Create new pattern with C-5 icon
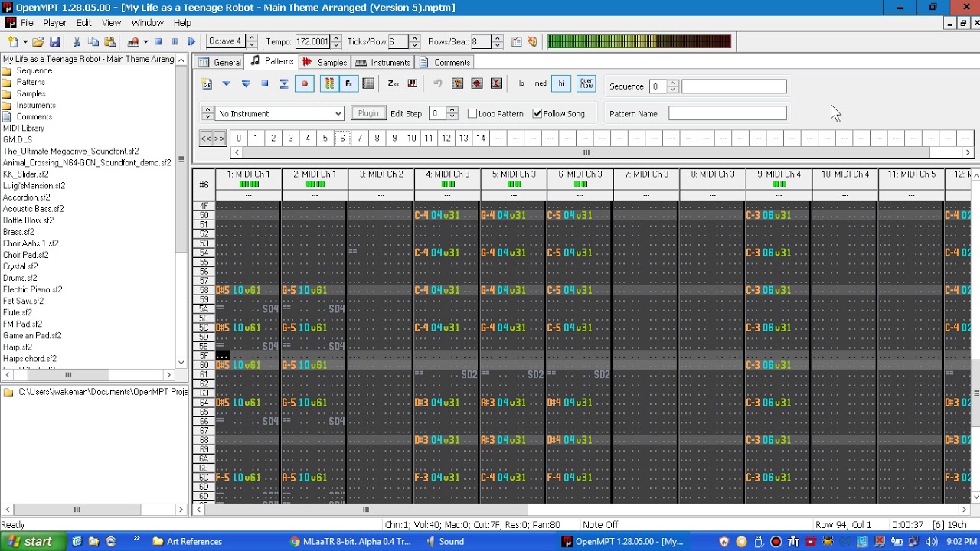 tap(207, 84)
